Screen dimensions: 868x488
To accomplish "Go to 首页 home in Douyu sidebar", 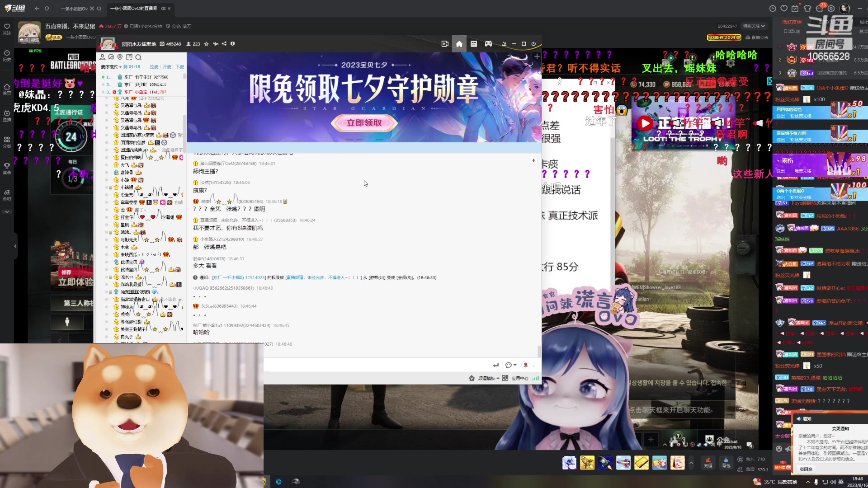I will pyautogui.click(x=7, y=89).
